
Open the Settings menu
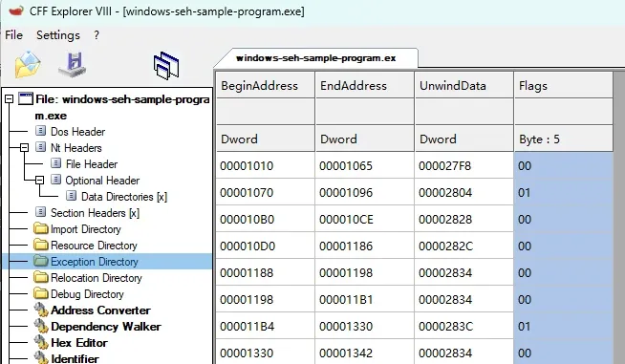coord(58,35)
